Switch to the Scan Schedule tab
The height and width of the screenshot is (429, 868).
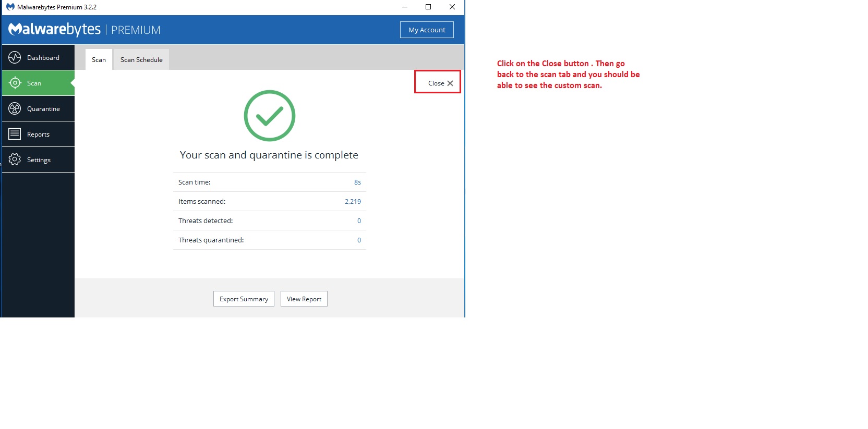click(141, 59)
